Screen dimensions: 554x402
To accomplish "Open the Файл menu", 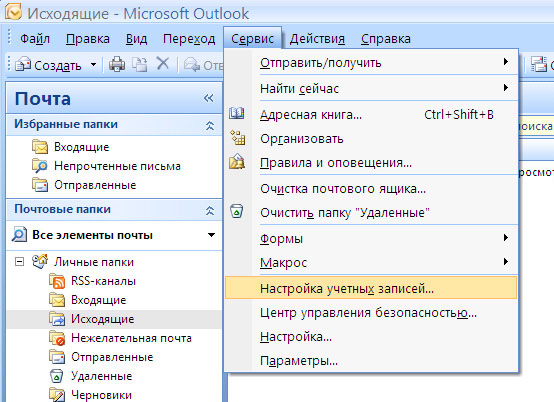I will pyautogui.click(x=35, y=39).
